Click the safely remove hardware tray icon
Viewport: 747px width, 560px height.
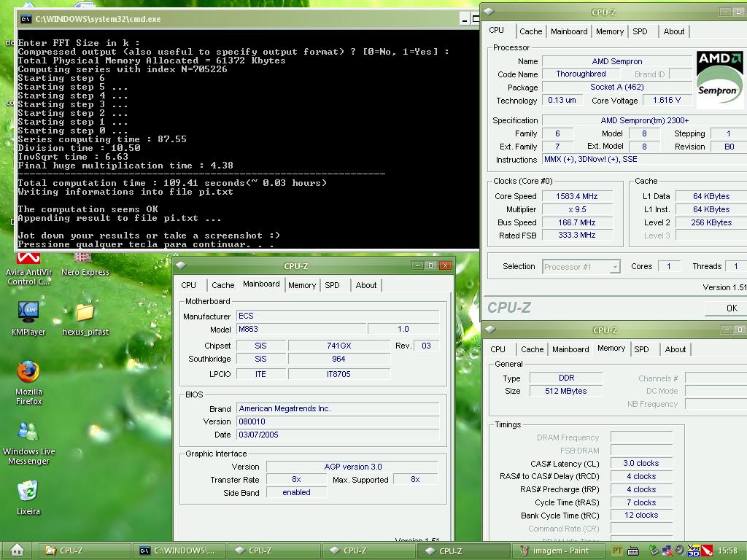tap(654, 551)
